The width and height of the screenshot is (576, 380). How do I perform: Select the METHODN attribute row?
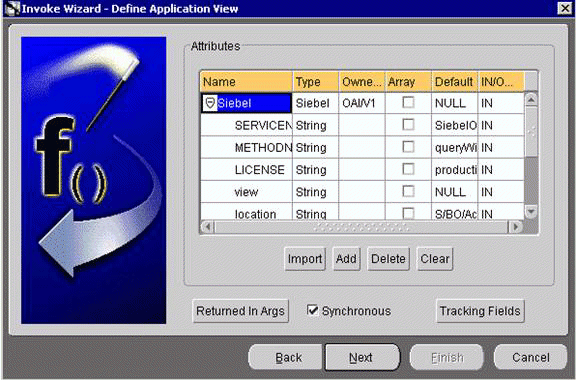[x=362, y=147]
